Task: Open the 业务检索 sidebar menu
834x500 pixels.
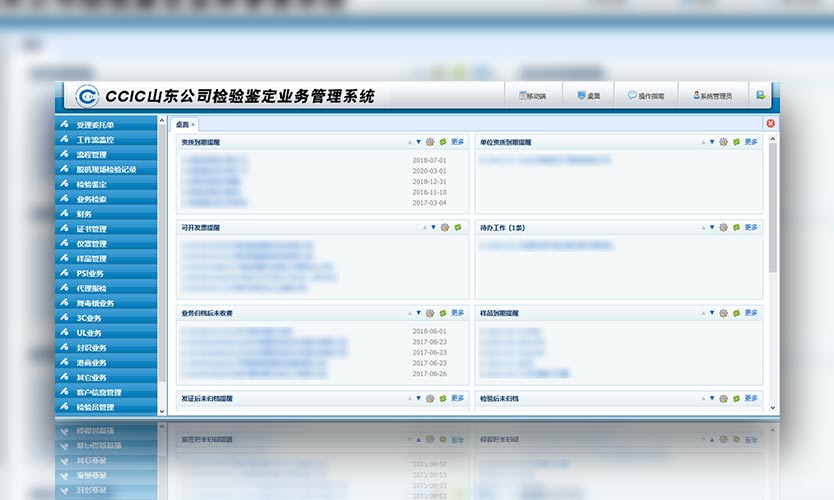Action: point(106,199)
